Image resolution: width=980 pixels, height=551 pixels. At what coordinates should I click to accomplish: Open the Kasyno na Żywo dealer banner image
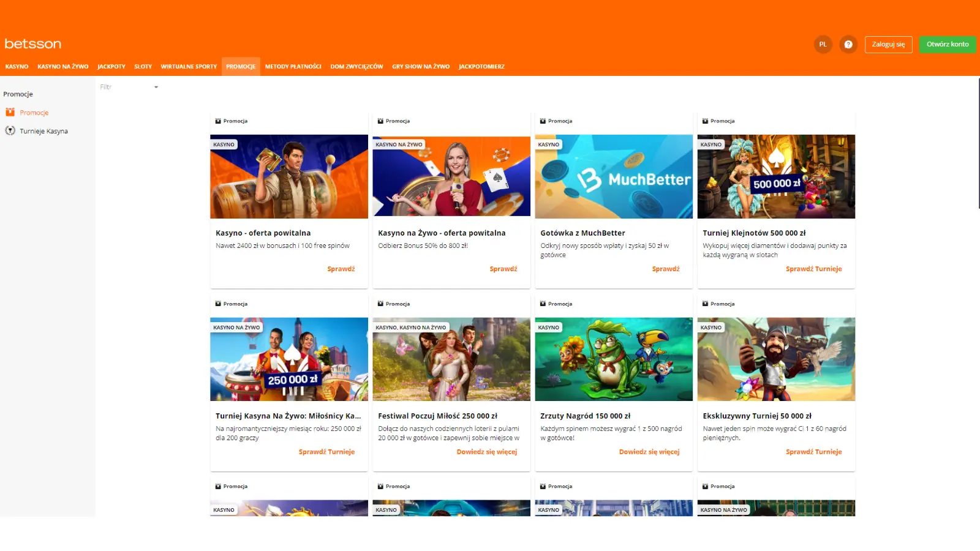451,176
